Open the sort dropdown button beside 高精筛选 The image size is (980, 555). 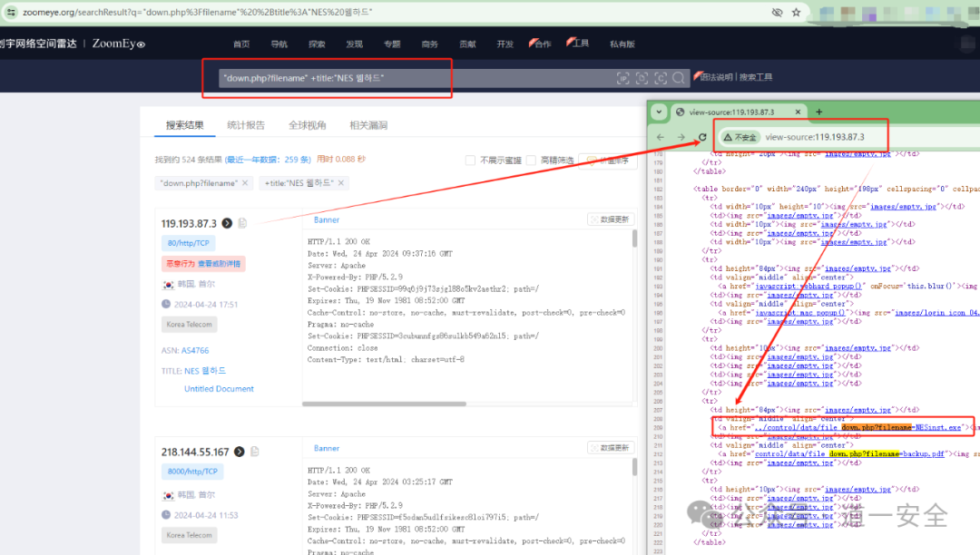(x=607, y=161)
